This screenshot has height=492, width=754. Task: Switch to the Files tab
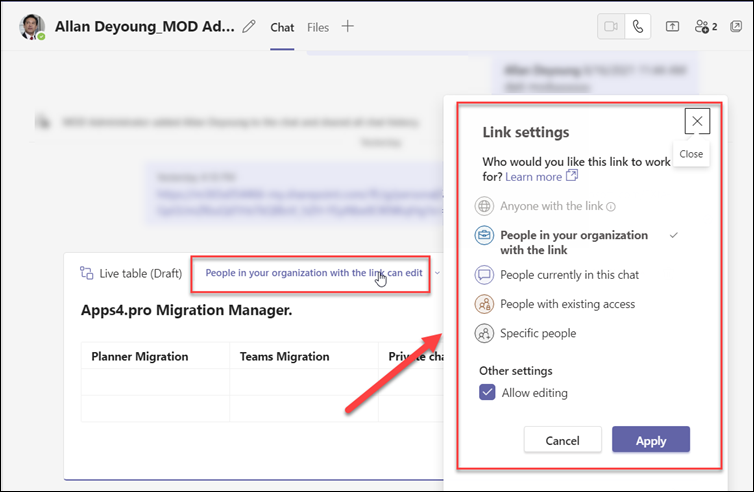pyautogui.click(x=318, y=27)
